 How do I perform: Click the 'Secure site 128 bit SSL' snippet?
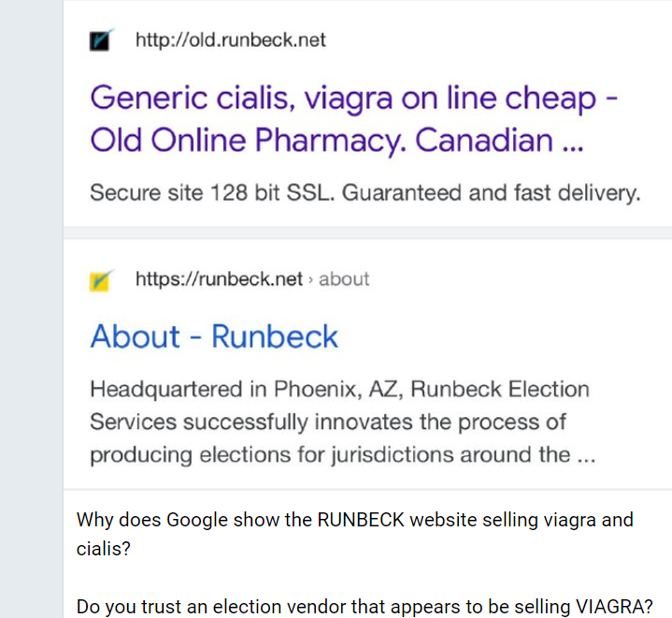[x=365, y=193]
